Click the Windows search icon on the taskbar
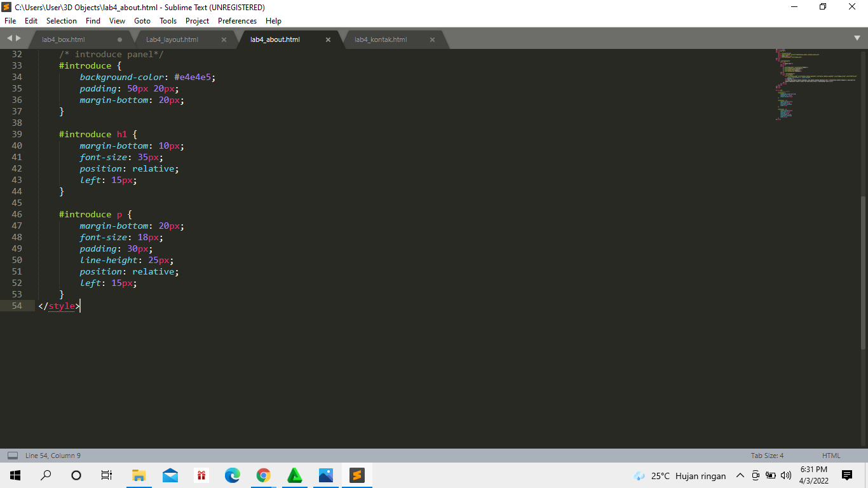 pos(45,475)
